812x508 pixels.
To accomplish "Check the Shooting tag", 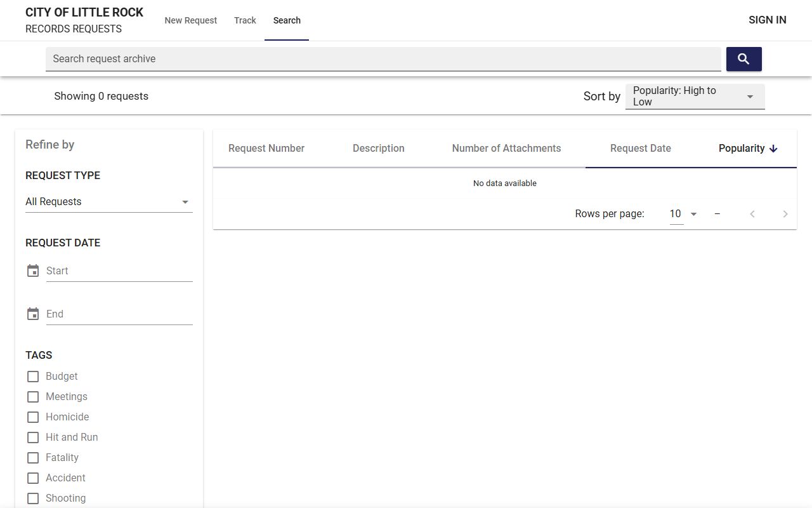I will click(x=33, y=498).
